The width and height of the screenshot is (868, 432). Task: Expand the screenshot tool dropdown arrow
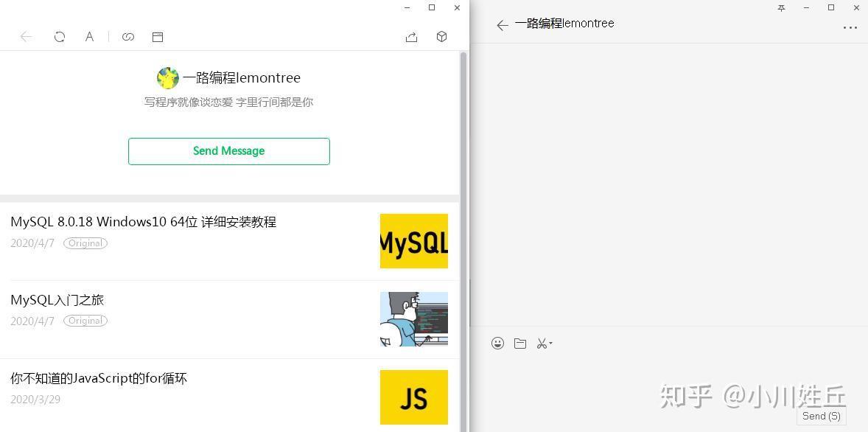[553, 344]
